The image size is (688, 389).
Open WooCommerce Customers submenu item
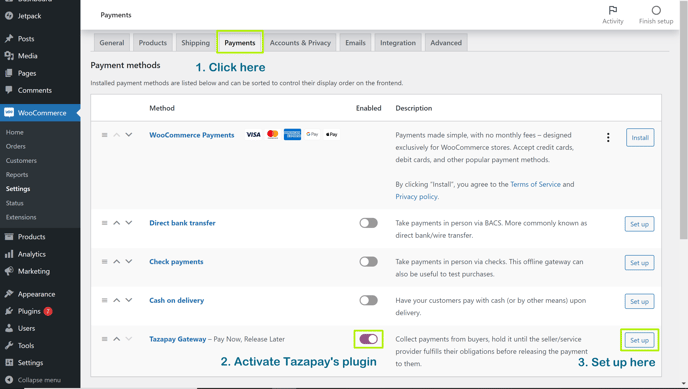[x=21, y=161]
